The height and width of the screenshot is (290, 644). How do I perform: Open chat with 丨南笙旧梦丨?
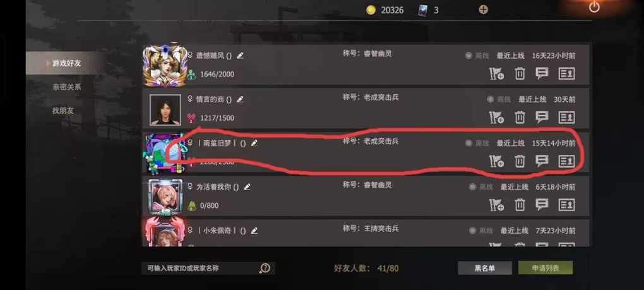point(542,161)
